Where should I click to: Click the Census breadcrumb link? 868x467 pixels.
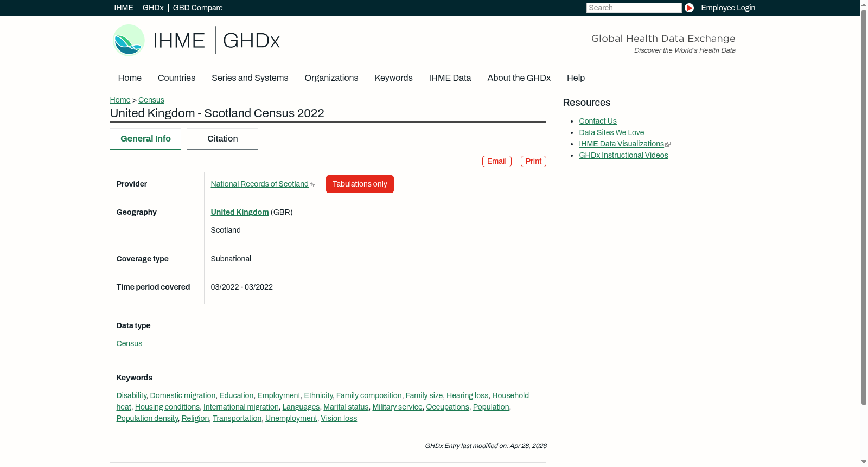pyautogui.click(x=151, y=100)
